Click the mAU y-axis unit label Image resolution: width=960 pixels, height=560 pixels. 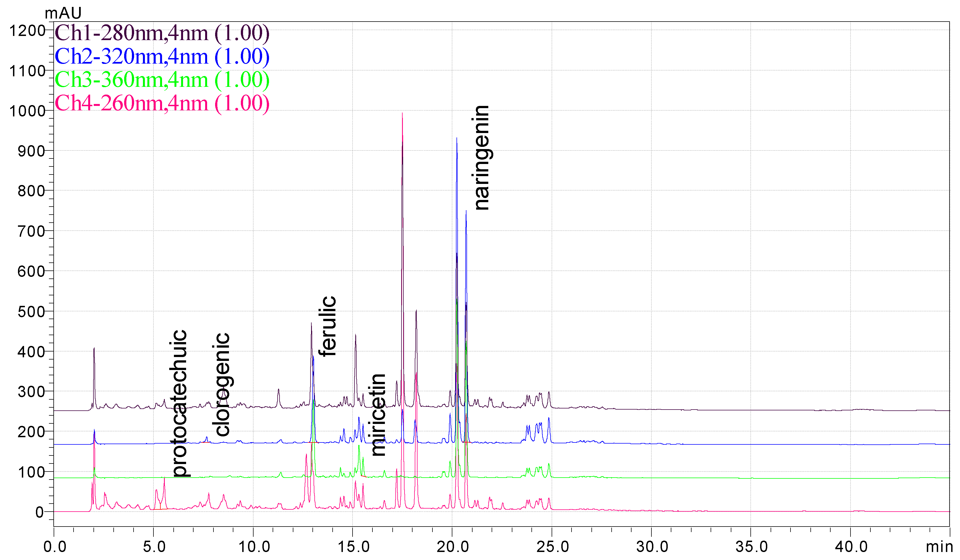coord(63,13)
